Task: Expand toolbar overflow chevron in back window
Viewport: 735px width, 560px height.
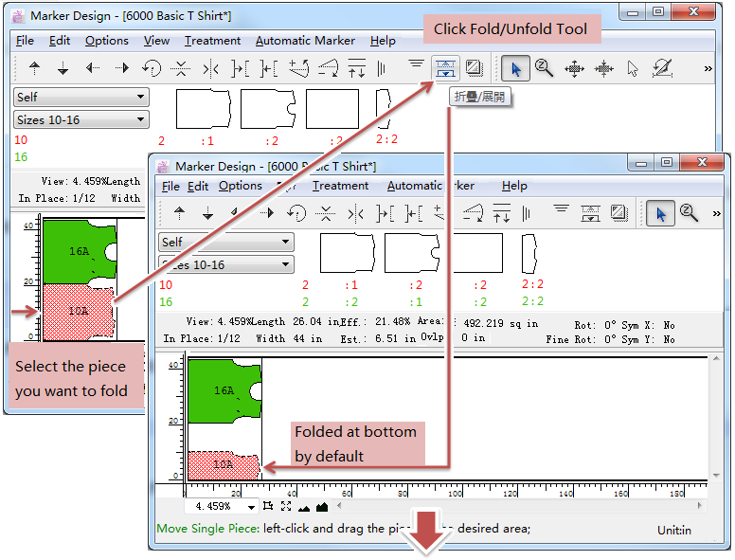Action: coord(707,68)
